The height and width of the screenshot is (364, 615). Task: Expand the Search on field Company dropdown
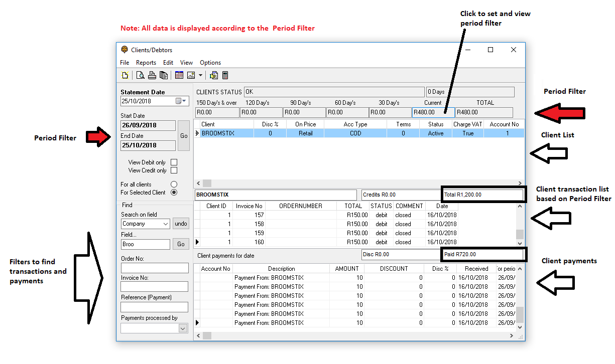pyautogui.click(x=166, y=224)
